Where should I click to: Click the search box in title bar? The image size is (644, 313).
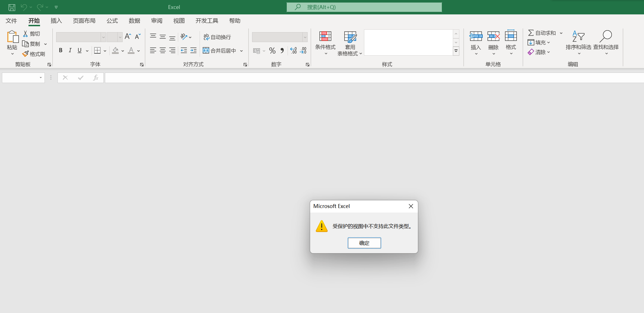click(x=364, y=7)
